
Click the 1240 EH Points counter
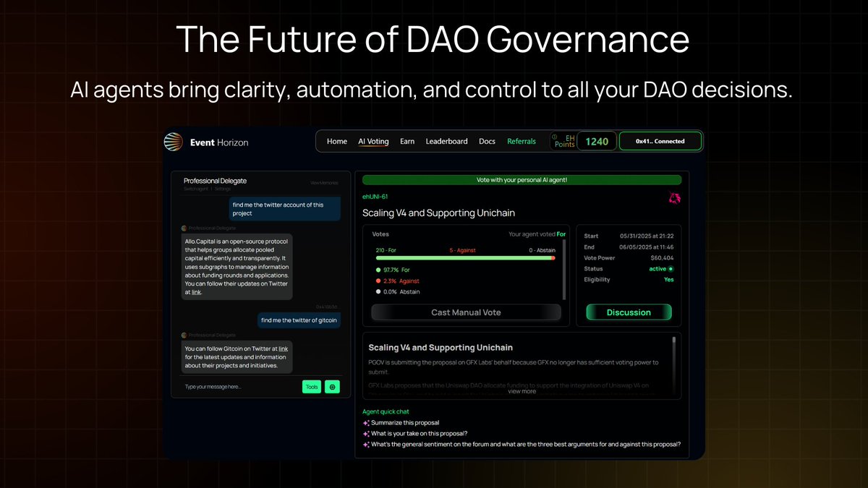pyautogui.click(x=597, y=142)
